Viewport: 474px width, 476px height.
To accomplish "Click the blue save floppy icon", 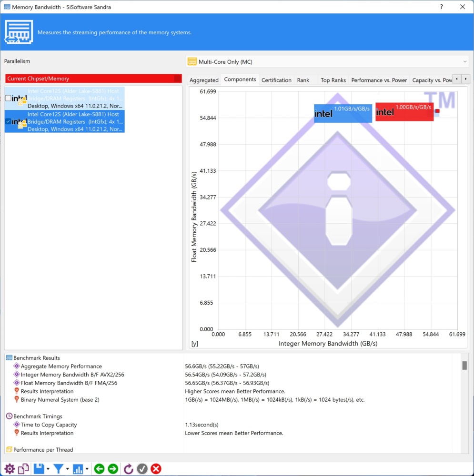I will tap(39, 469).
